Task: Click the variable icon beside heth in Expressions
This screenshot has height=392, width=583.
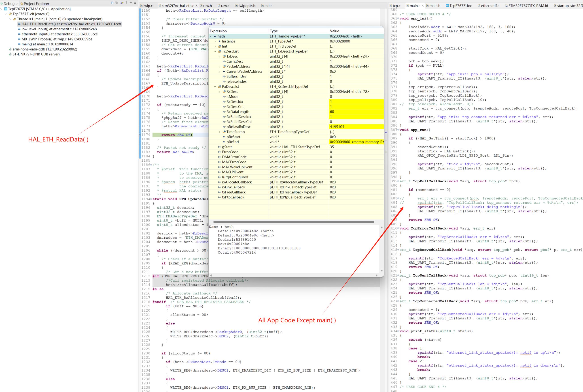Action: [x=215, y=36]
